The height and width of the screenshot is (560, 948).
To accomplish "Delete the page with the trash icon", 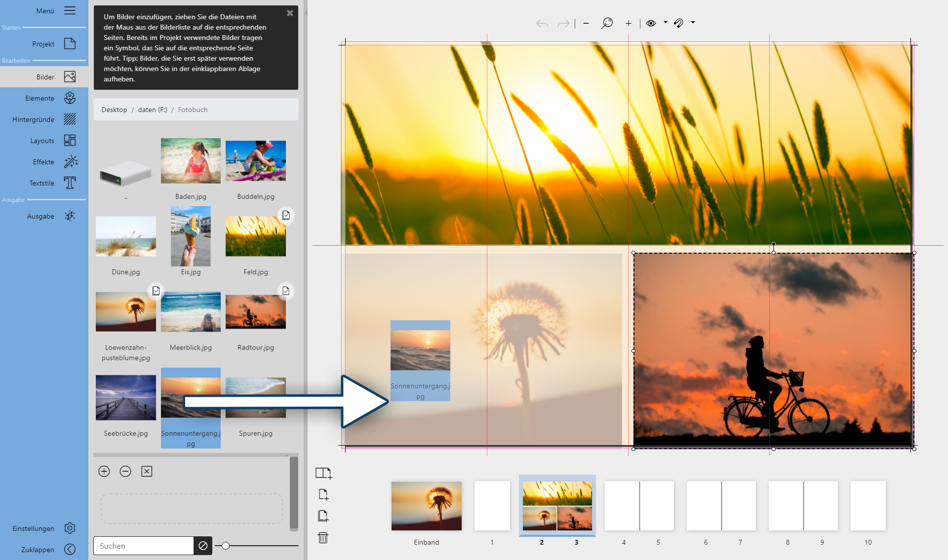I will [323, 537].
